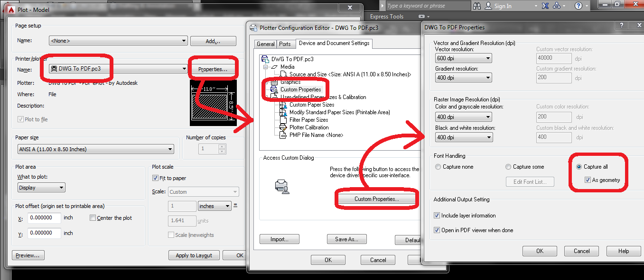The image size is (644, 280).
Task: Click the Custom Properties printer icon in the tree
Action: point(274,90)
